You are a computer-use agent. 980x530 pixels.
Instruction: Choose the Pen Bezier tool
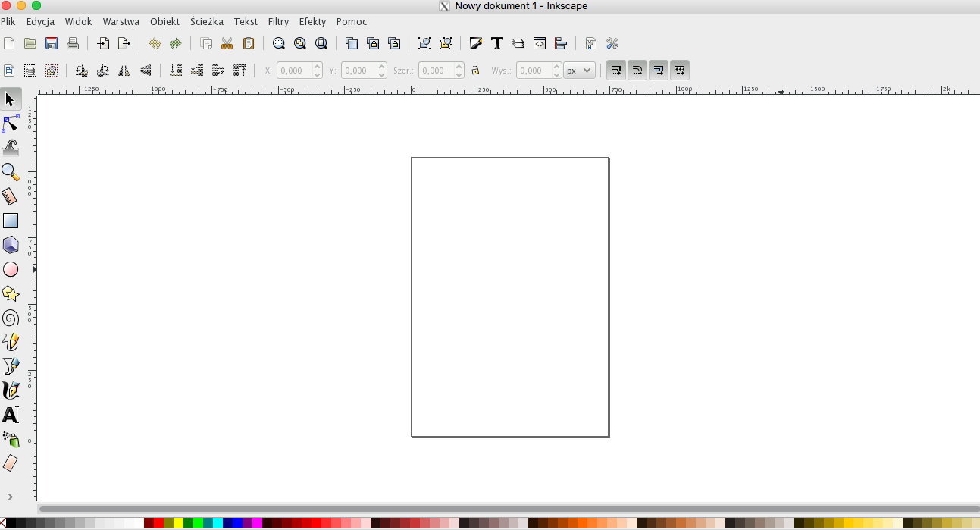click(11, 366)
